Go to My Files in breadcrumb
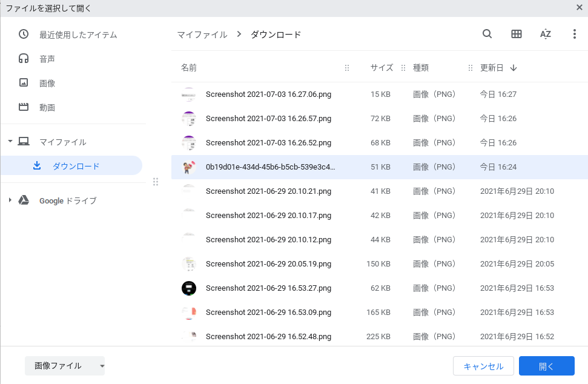Screen dimensions: 588x384 point(202,35)
